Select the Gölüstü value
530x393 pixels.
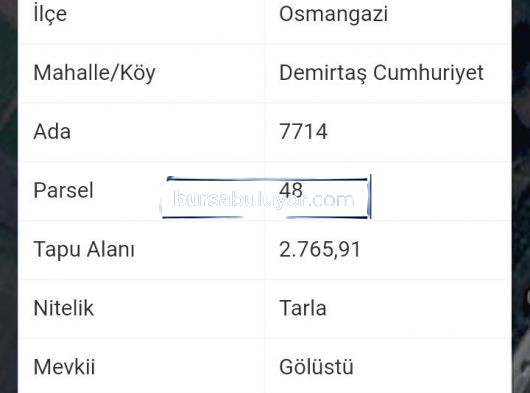(316, 367)
